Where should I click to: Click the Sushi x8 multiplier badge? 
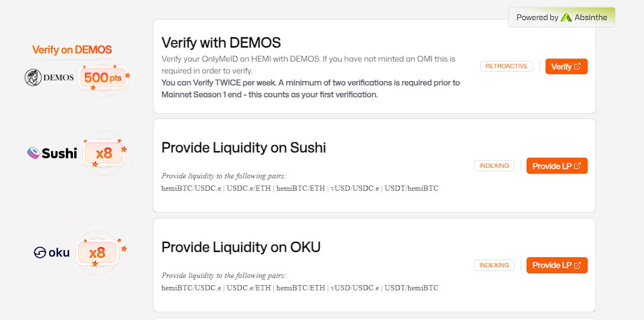tap(104, 153)
